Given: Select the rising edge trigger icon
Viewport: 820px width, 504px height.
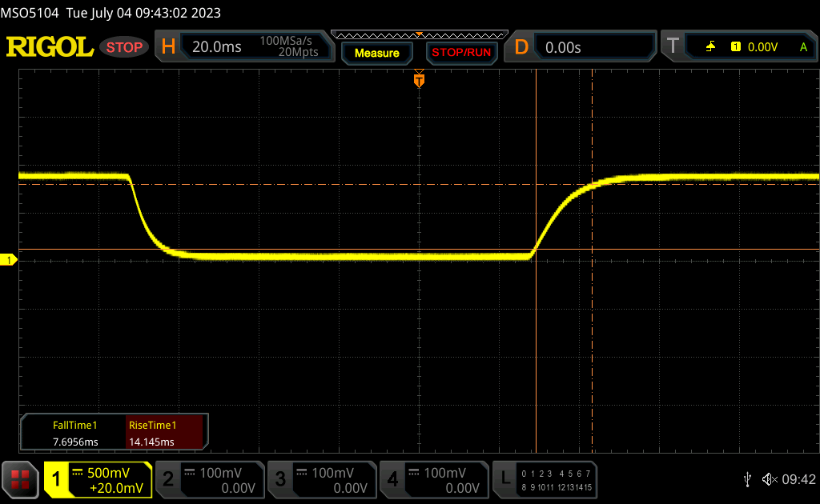Looking at the screenshot, I should 710,47.
